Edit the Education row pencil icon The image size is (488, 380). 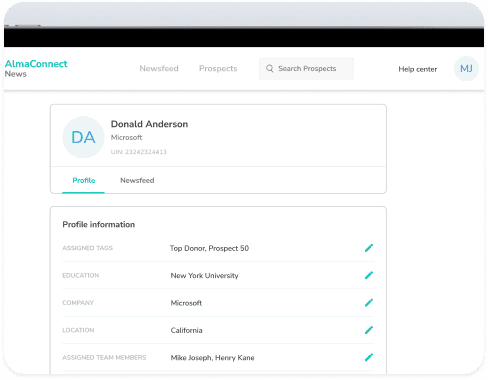coord(369,275)
